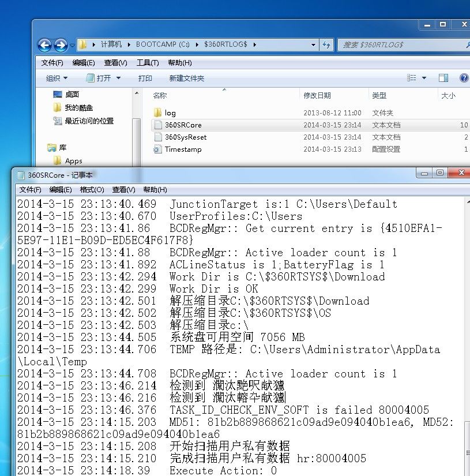The height and width of the screenshot is (476, 470).
Task: Select the 360SRCore file icon
Action: (158, 125)
